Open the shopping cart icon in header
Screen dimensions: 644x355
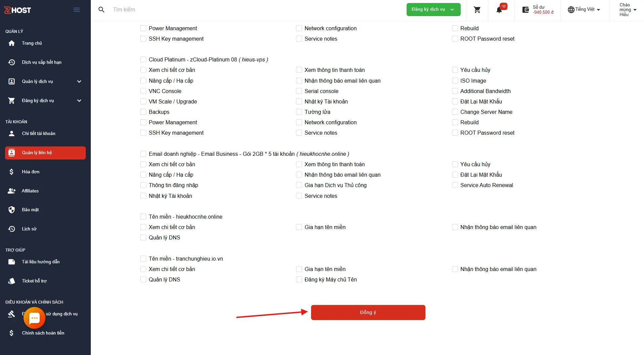coord(477,10)
